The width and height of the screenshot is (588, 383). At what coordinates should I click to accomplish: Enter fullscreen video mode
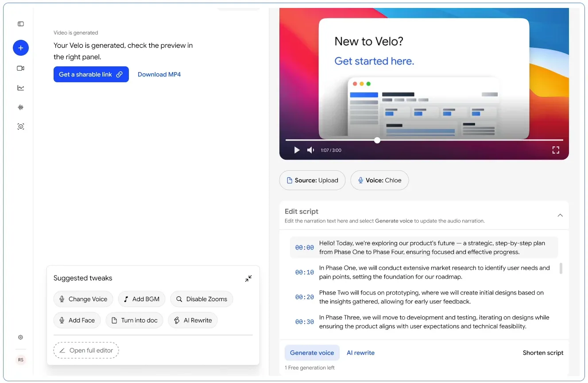pyautogui.click(x=556, y=150)
